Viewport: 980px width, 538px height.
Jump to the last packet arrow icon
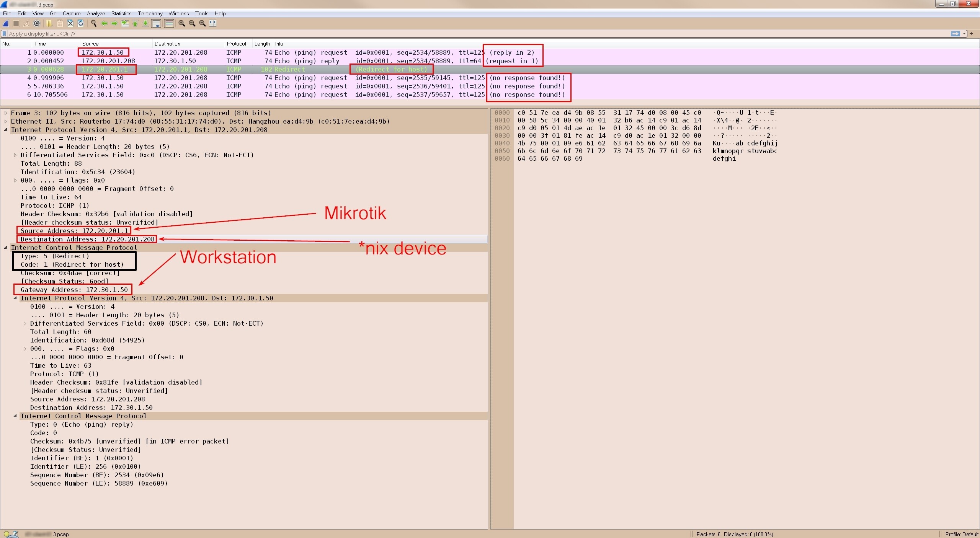[145, 23]
